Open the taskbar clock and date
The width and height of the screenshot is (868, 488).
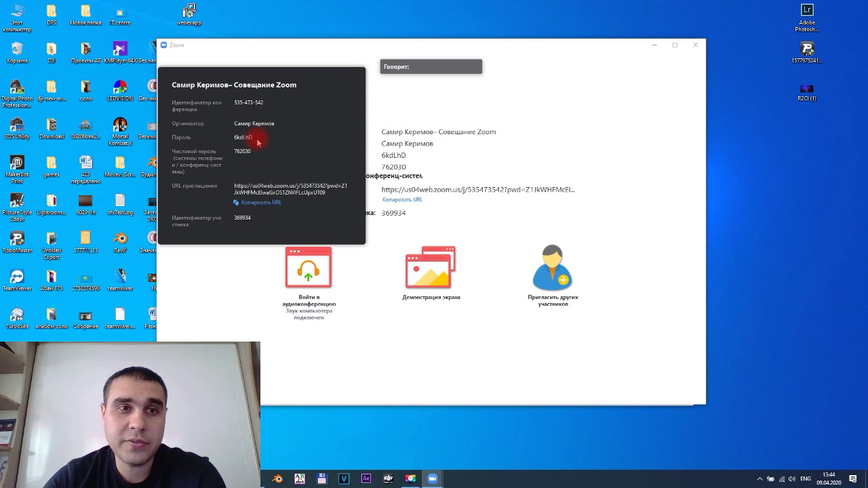(829, 479)
